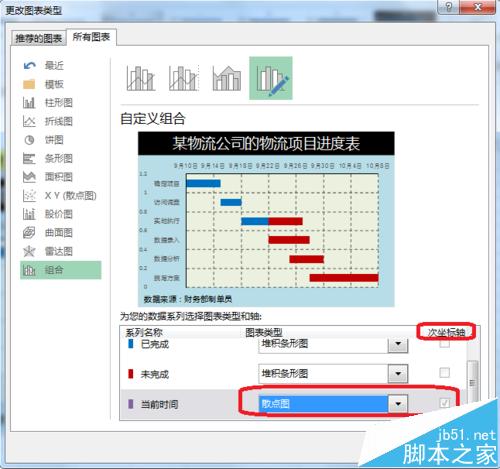Click the 当前时间 series name
Screen dimensions: 500x469
pos(159,405)
